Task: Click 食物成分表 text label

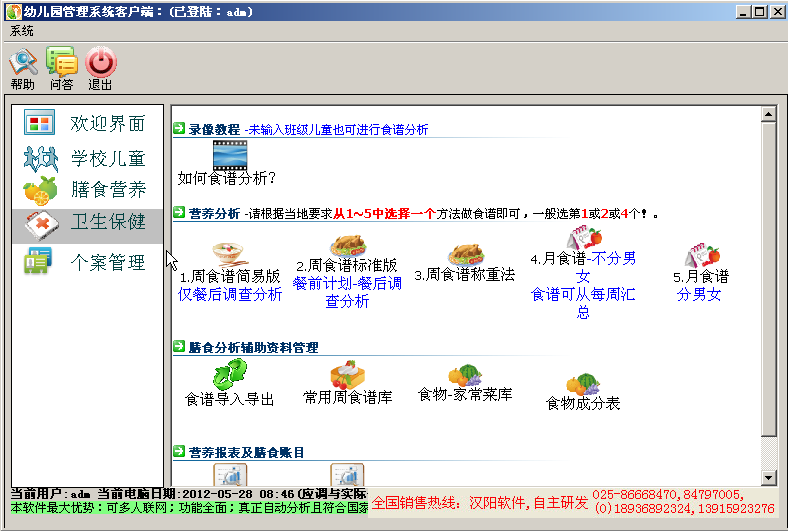Action: [x=583, y=403]
